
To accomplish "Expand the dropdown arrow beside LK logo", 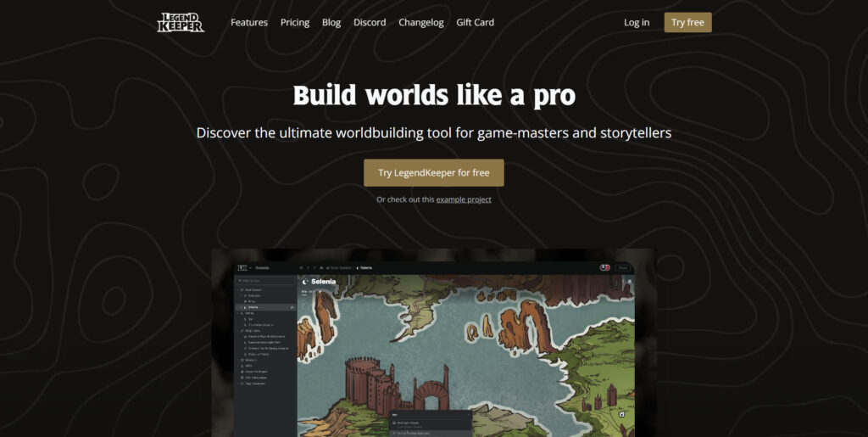I will tap(250, 267).
